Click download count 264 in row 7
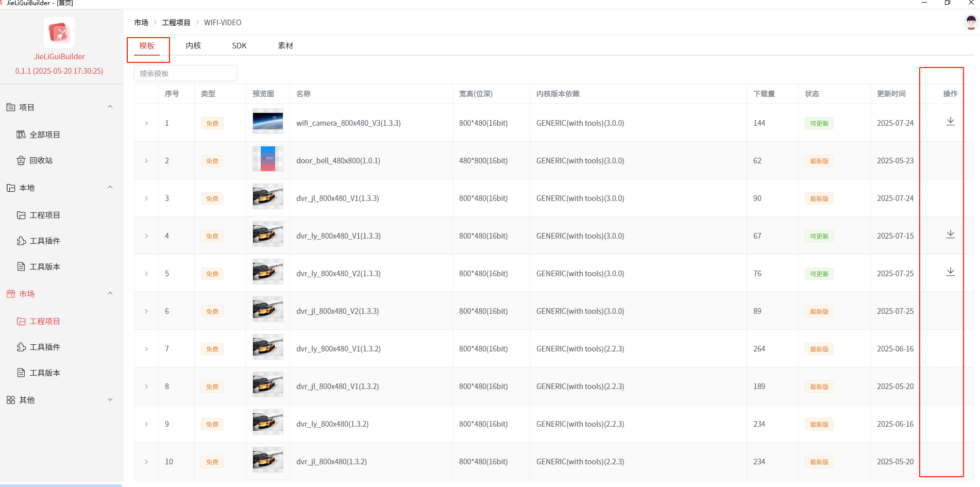Viewport: 980px width, 487px height. [759, 349]
